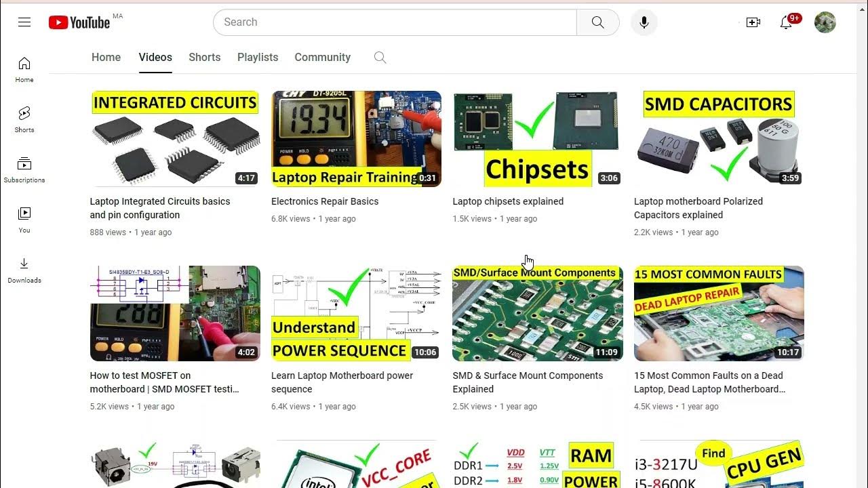Image resolution: width=868 pixels, height=488 pixels.
Task: Open the Community tab
Action: tap(322, 58)
